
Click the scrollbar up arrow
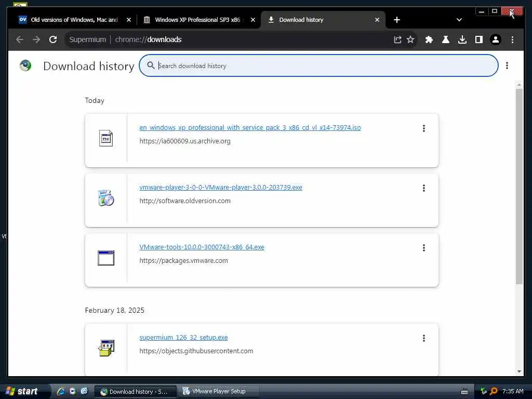[x=519, y=85]
